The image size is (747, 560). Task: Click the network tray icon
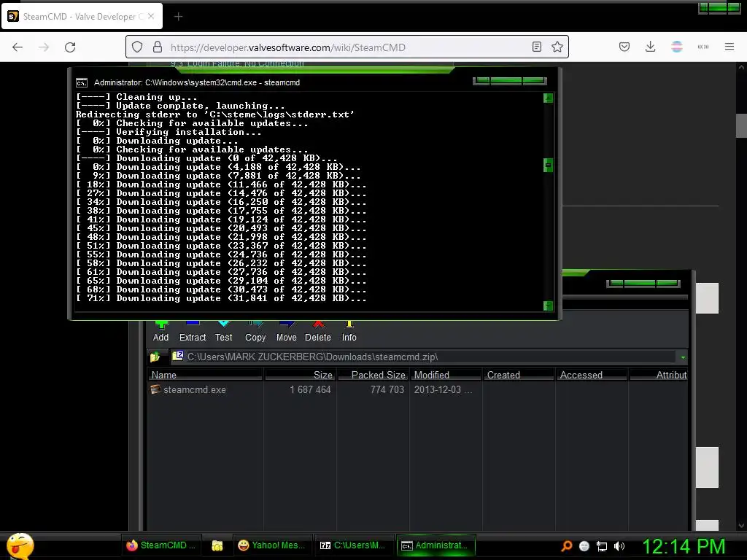[602, 546]
